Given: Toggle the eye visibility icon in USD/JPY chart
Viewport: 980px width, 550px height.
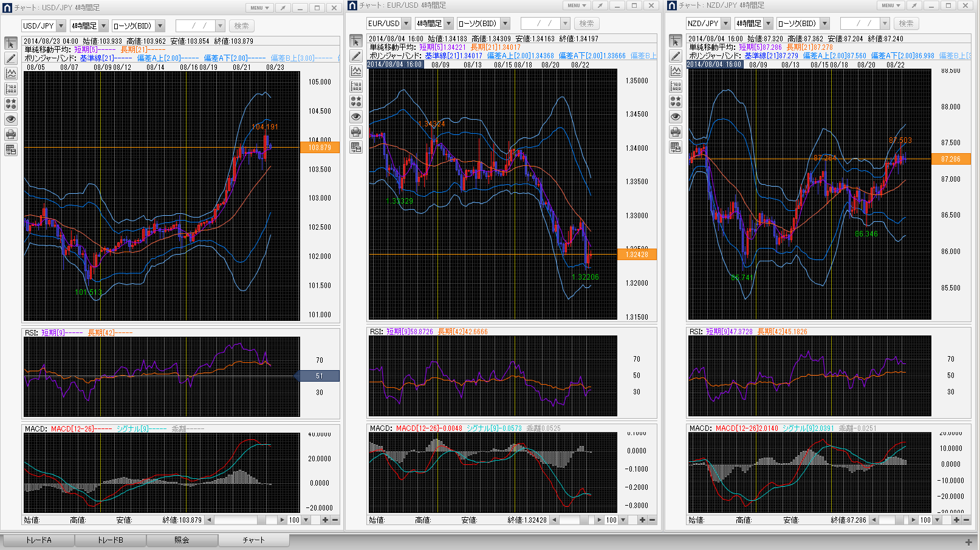Looking at the screenshot, I should 11,119.
